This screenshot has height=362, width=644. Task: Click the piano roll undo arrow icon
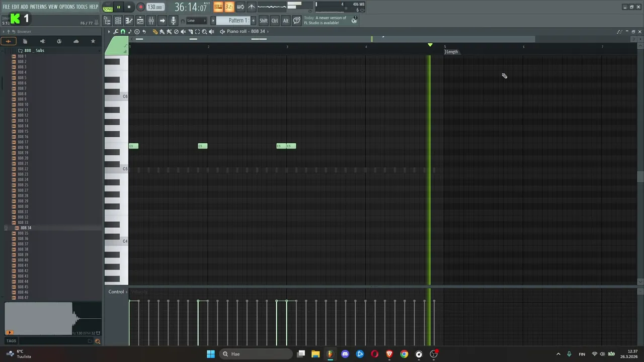[144, 32]
